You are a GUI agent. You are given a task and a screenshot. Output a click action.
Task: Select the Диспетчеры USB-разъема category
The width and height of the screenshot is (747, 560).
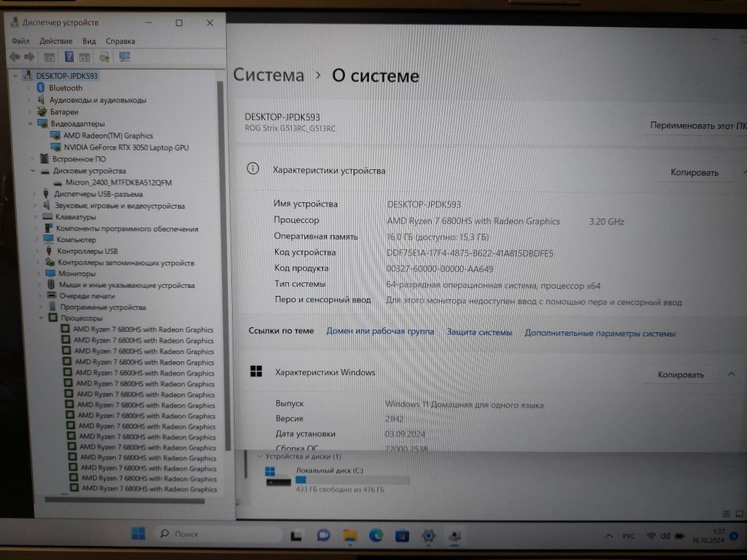point(98,194)
